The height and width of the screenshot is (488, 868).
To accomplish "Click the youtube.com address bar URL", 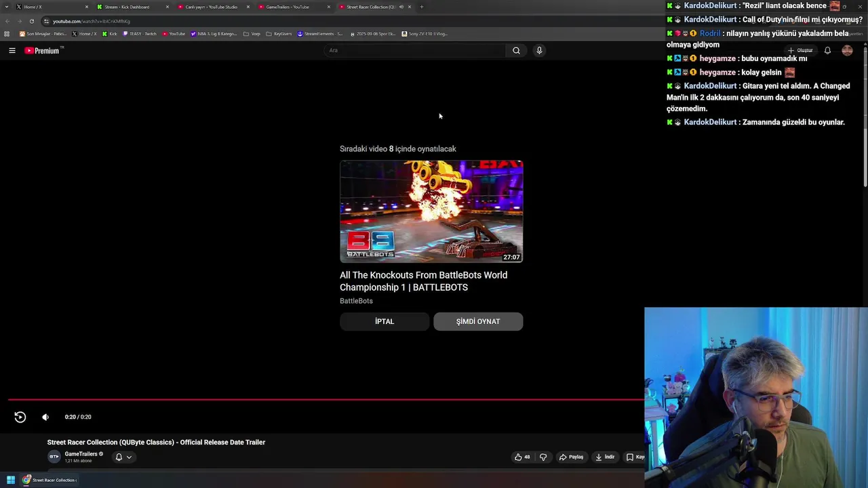I will pyautogui.click(x=92, y=21).
